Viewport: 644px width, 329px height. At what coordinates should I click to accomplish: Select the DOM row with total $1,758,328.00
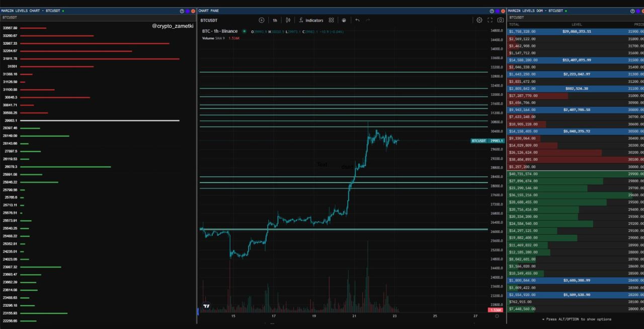[576, 31]
